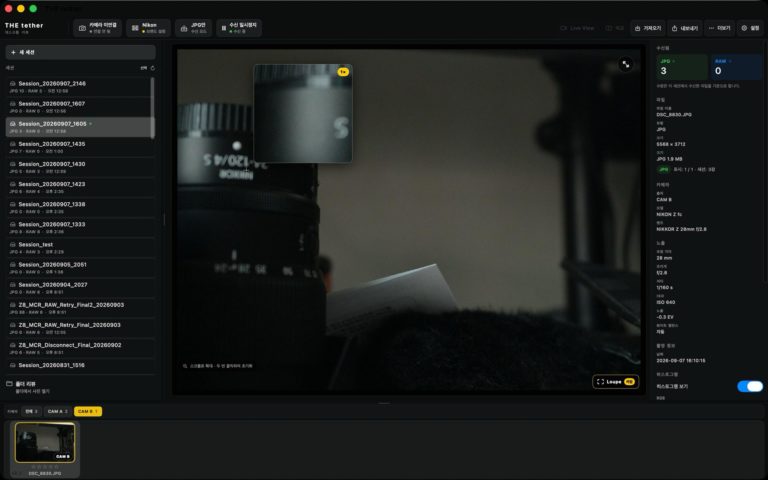Select Session_20260904_2027 in the list

pos(78,288)
